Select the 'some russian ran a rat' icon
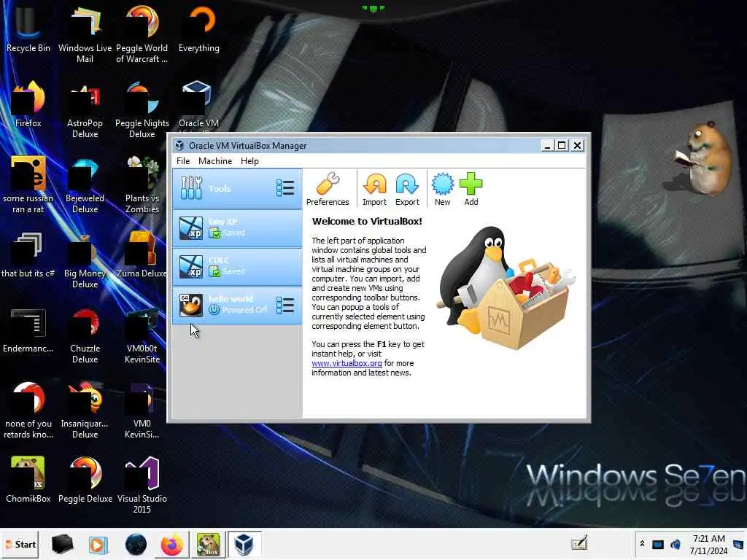The height and width of the screenshot is (560, 747). coord(28,185)
